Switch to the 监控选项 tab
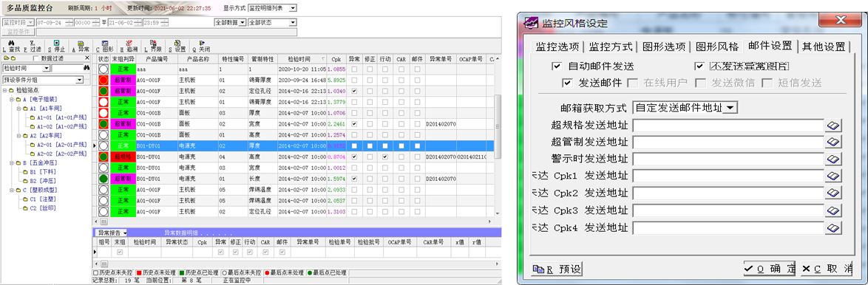The height and width of the screenshot is (285, 868). pos(557,47)
